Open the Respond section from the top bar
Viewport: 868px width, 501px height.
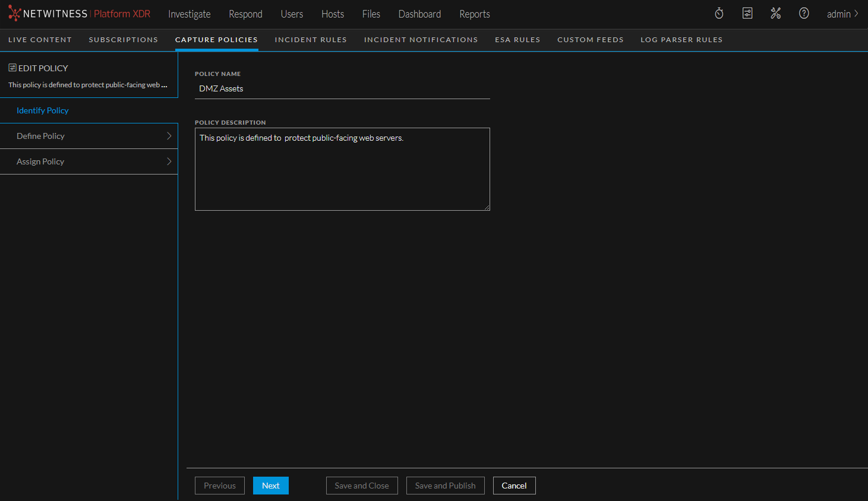coord(245,14)
